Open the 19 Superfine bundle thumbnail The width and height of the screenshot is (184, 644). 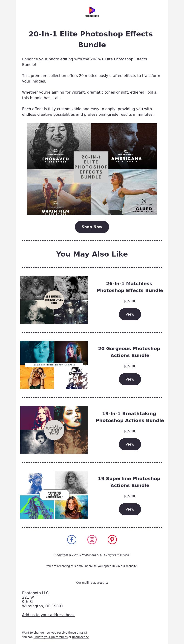coord(54,495)
